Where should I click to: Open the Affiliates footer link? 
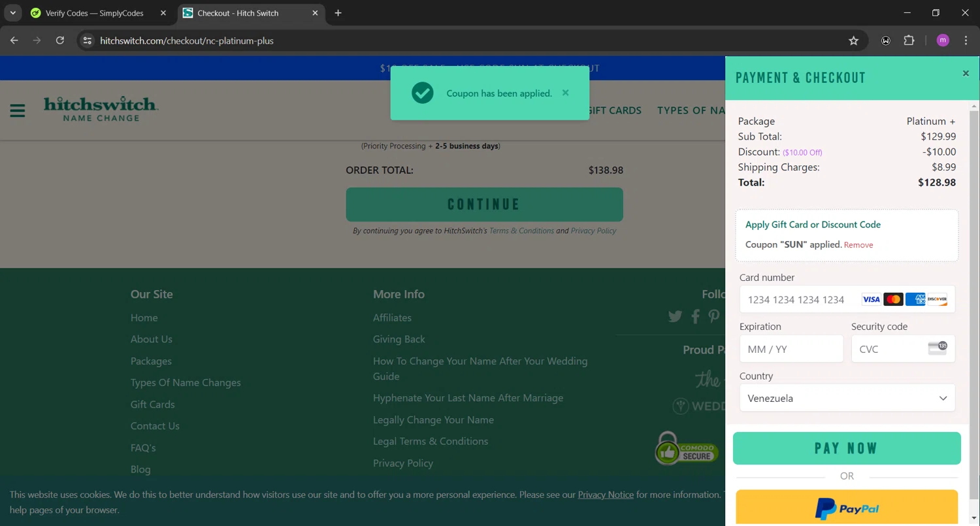(x=392, y=318)
